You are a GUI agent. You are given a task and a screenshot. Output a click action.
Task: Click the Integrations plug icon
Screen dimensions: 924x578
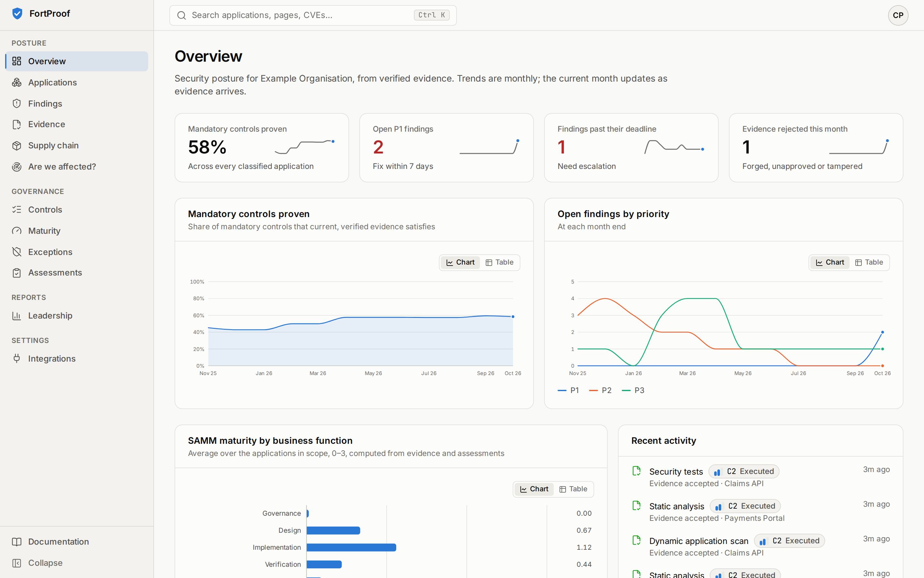(x=16, y=359)
